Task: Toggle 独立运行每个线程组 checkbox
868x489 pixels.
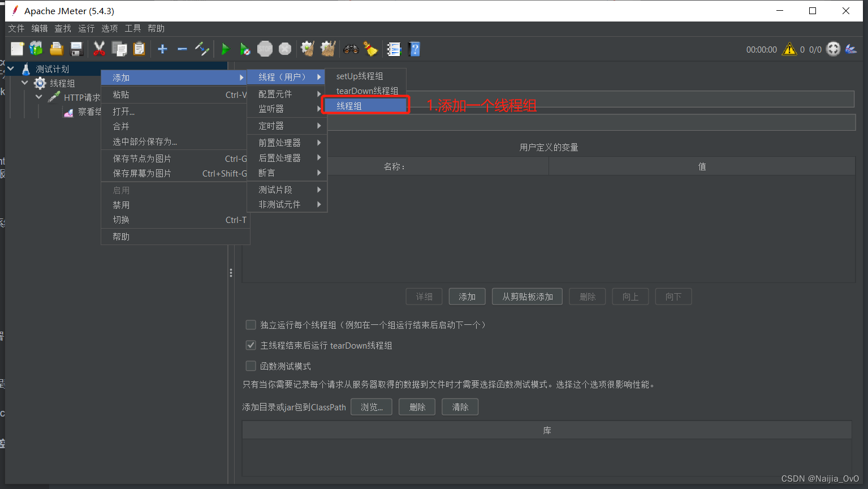Action: tap(251, 325)
